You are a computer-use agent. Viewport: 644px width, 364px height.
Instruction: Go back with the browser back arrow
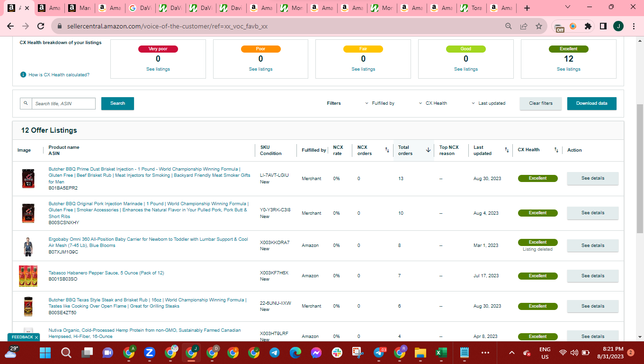click(10, 27)
